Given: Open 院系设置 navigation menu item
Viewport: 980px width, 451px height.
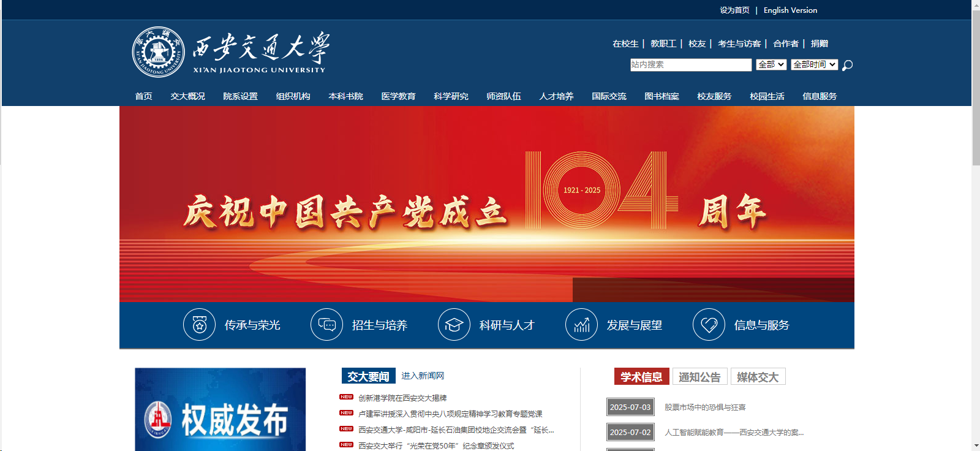Looking at the screenshot, I should click(x=241, y=96).
